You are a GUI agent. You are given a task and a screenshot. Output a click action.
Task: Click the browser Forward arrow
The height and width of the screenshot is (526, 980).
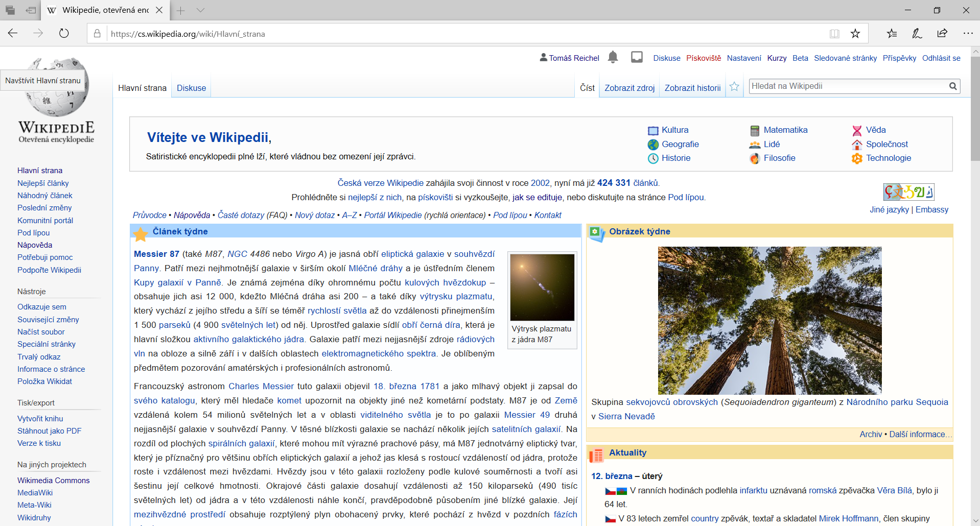(38, 33)
